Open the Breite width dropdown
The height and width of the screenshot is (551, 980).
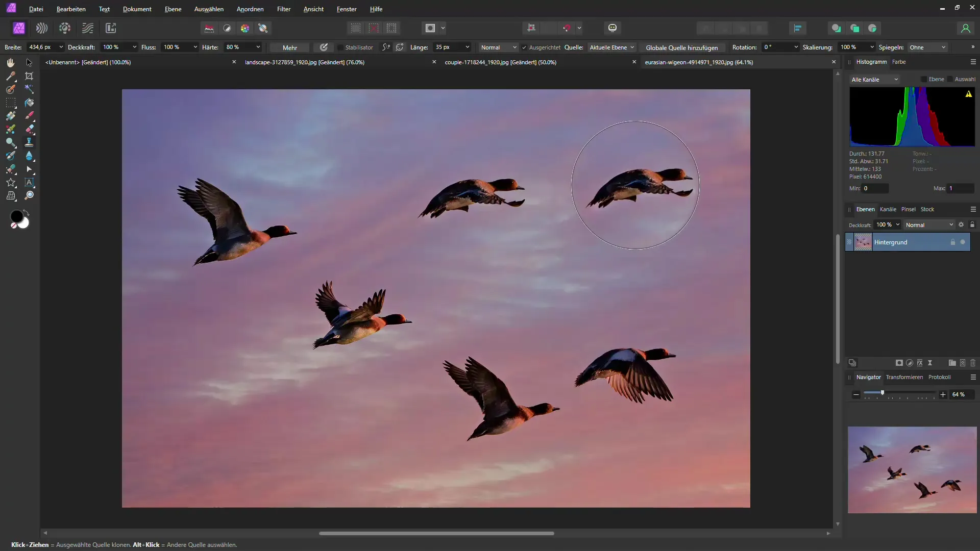coord(61,47)
